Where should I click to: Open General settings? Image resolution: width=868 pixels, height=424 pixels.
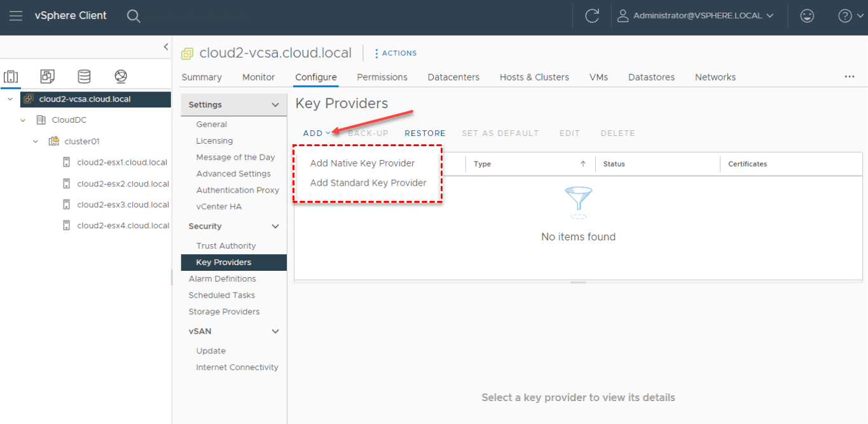[212, 125]
